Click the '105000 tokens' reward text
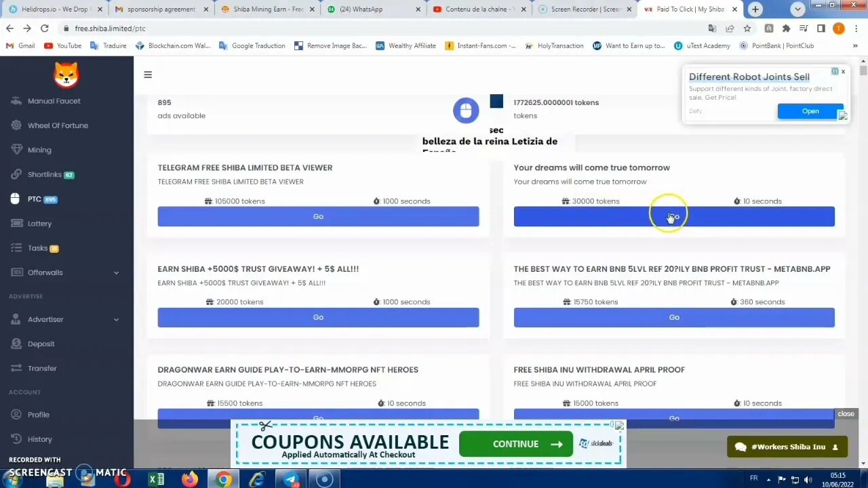Screen dimensions: 868x488 (x=239, y=201)
